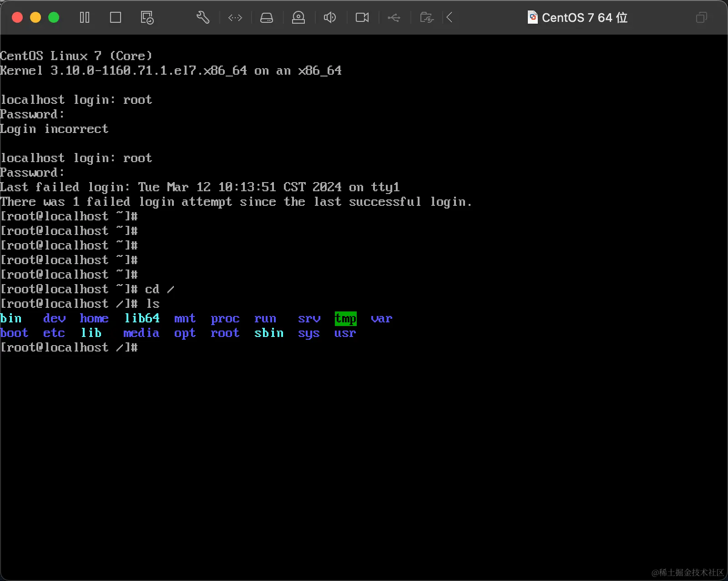Click the "boot" directory name
Image resolution: width=728 pixels, height=581 pixels.
[x=14, y=333]
